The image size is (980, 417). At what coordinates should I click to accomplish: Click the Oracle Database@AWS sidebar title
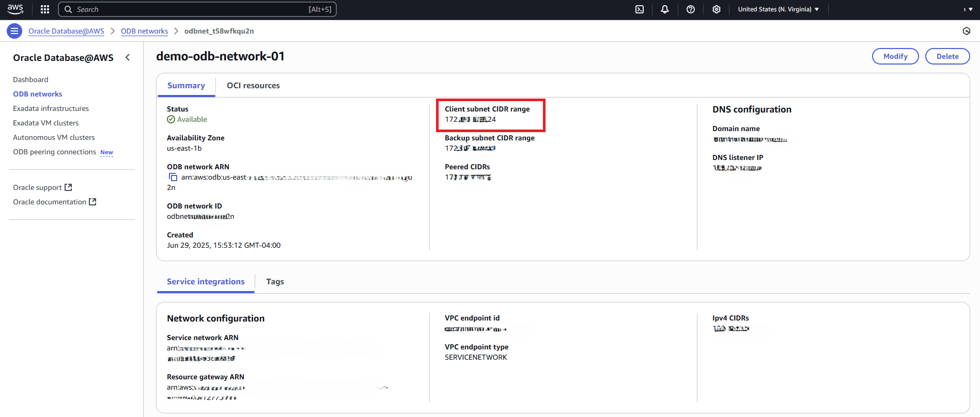(63, 58)
